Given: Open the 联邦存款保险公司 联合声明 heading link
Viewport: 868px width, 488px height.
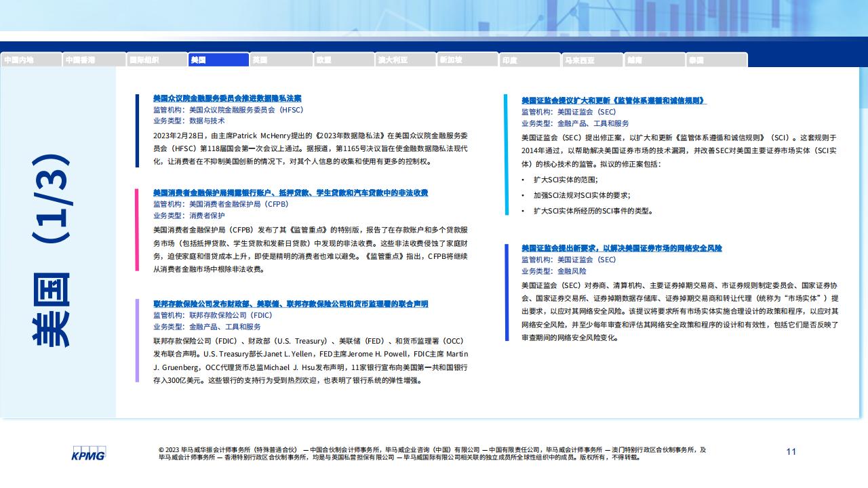Looking at the screenshot, I should 290,304.
